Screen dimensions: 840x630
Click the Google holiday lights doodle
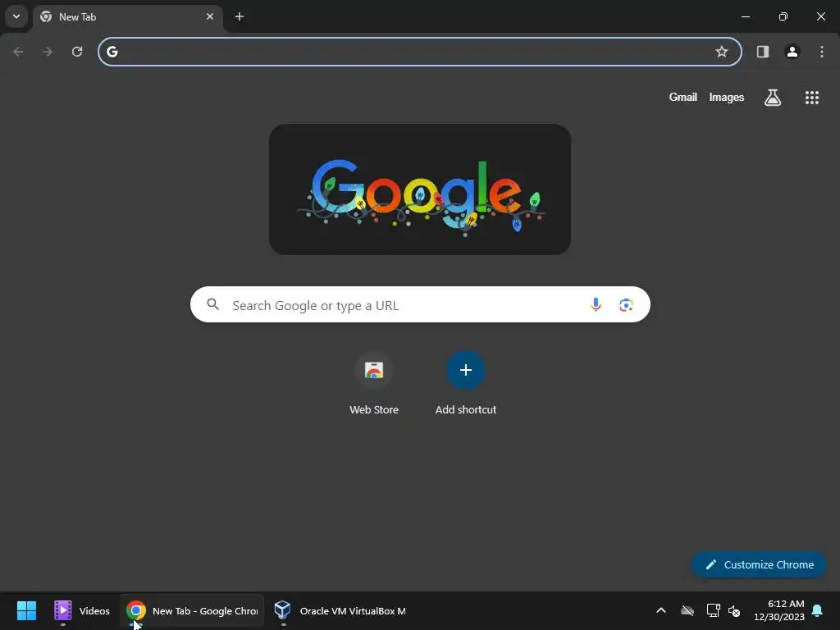[420, 189]
